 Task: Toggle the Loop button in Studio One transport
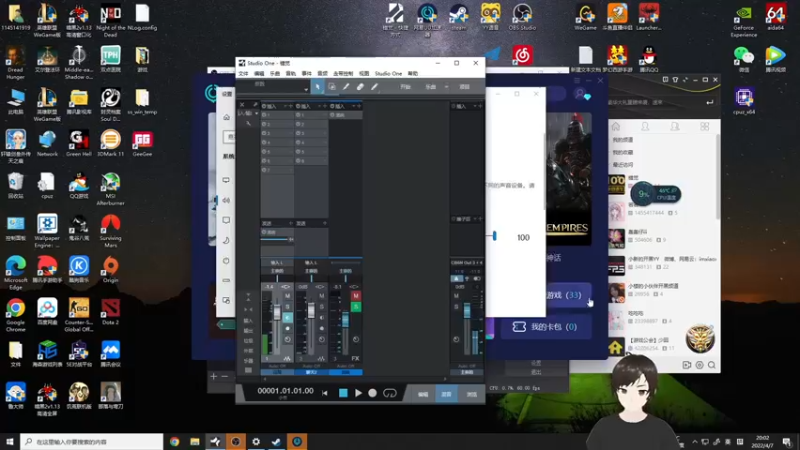[389, 393]
